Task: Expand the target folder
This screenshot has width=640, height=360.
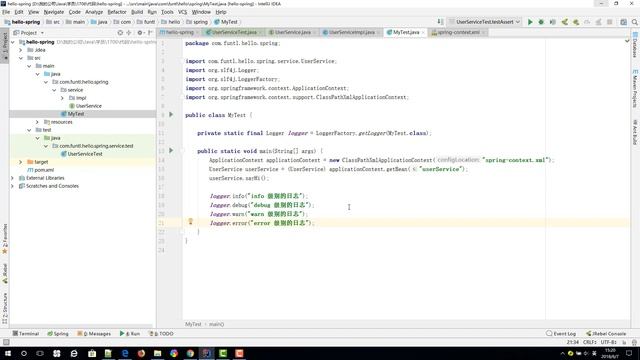Action: tap(21, 162)
